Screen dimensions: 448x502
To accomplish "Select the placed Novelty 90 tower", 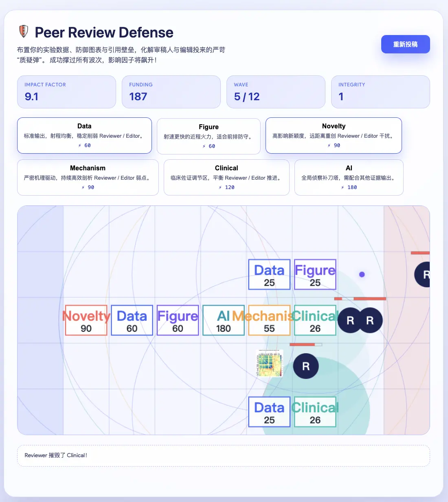I will [x=86, y=320].
